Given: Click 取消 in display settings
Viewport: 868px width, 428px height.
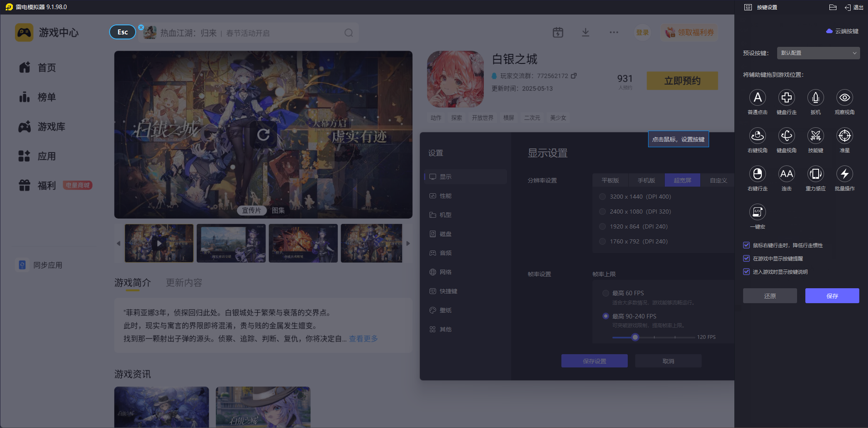Looking at the screenshot, I should 668,361.
